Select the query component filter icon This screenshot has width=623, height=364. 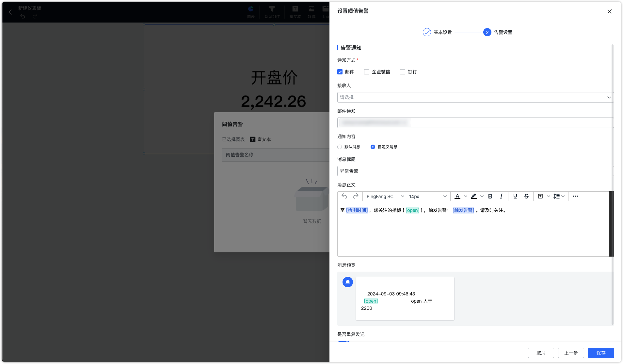[x=272, y=12]
